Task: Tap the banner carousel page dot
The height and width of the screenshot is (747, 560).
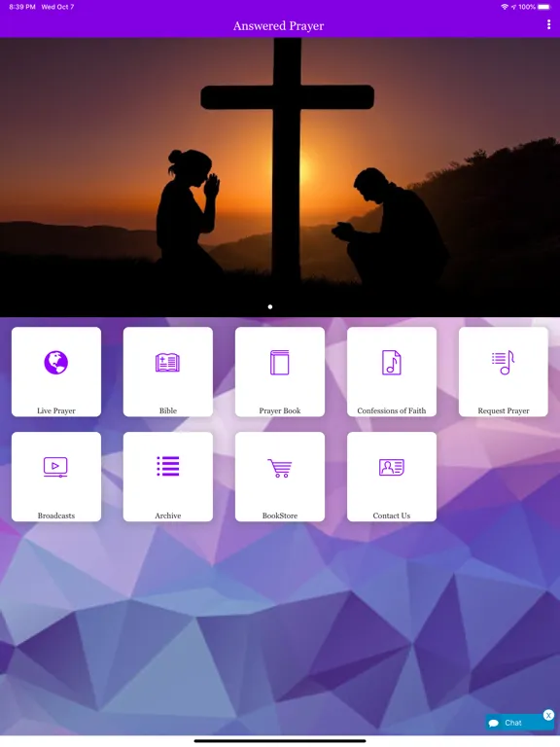Action: click(270, 306)
